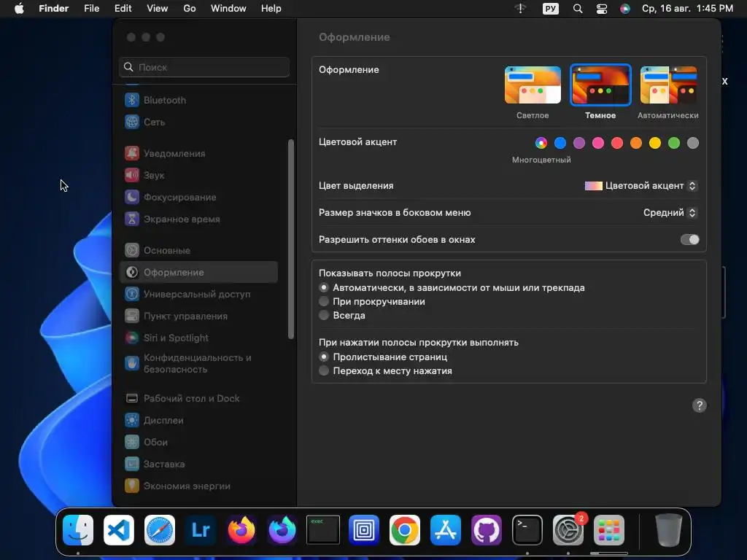Open GitHub Desktop from Dock
Screen dimensions: 747x560
tap(487, 530)
